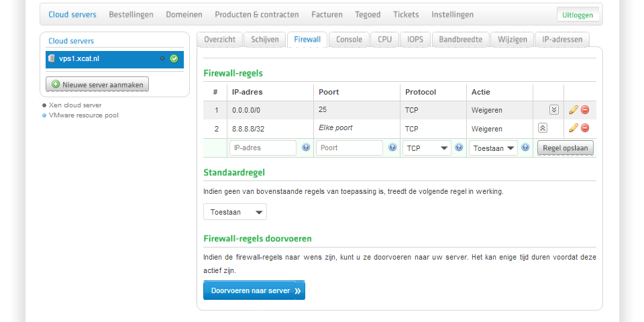Switch to the Console tab
Viewport: 644px width, 322px height.
coord(349,40)
